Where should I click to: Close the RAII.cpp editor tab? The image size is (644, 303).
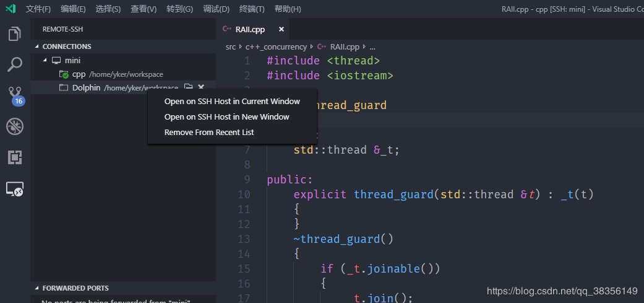[x=281, y=29]
